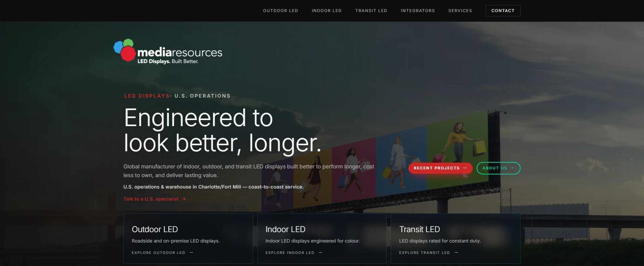Click the 'LED DISPLAYS' red eyebrow text
This screenshot has height=266, width=644.
tap(147, 96)
